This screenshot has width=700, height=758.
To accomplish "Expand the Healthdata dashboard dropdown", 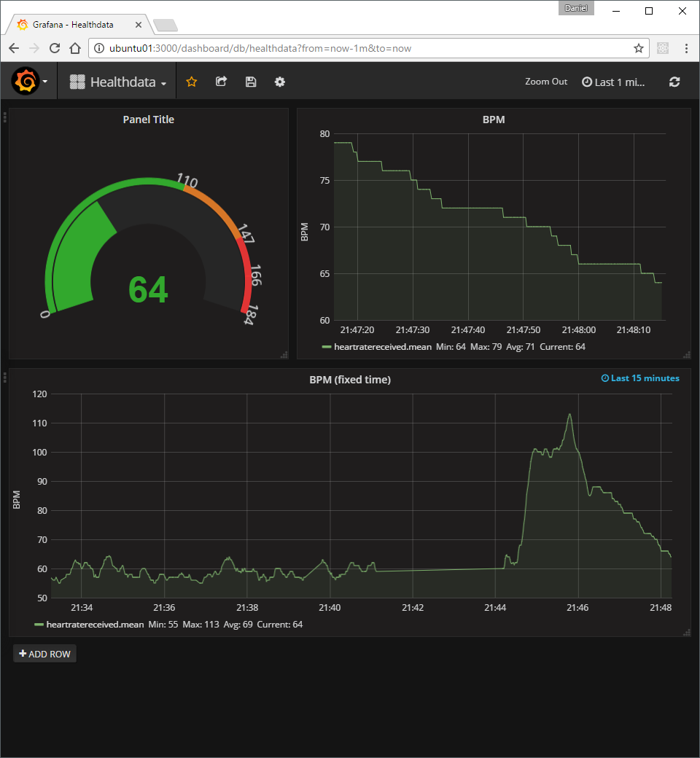I will point(118,82).
